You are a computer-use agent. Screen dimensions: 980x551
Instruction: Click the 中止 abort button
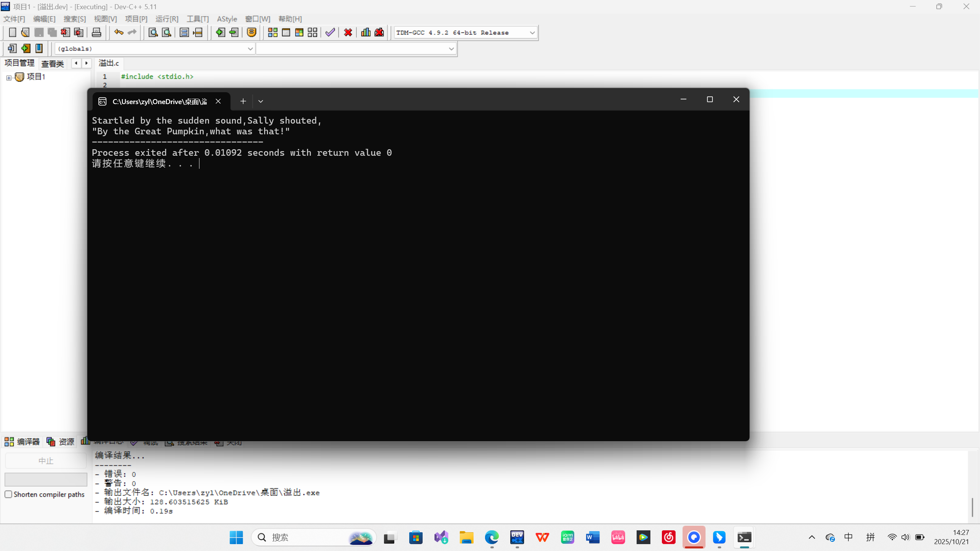click(46, 461)
